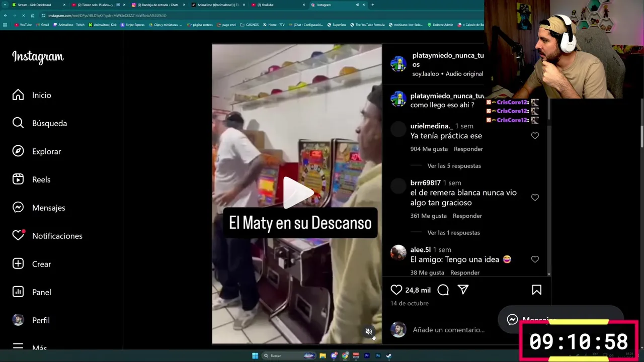Open a new browser tab
Image resolution: width=644 pixels, height=362 pixels.
tap(373, 5)
